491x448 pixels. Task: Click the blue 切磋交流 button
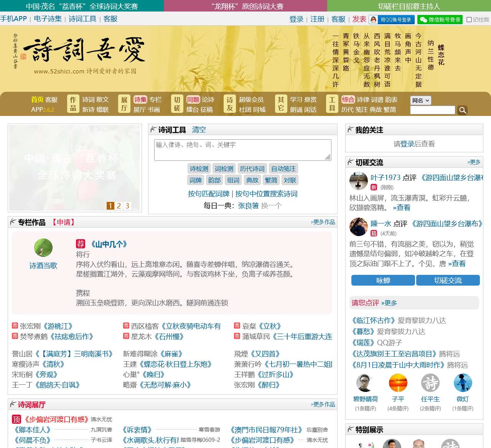tap(448, 280)
